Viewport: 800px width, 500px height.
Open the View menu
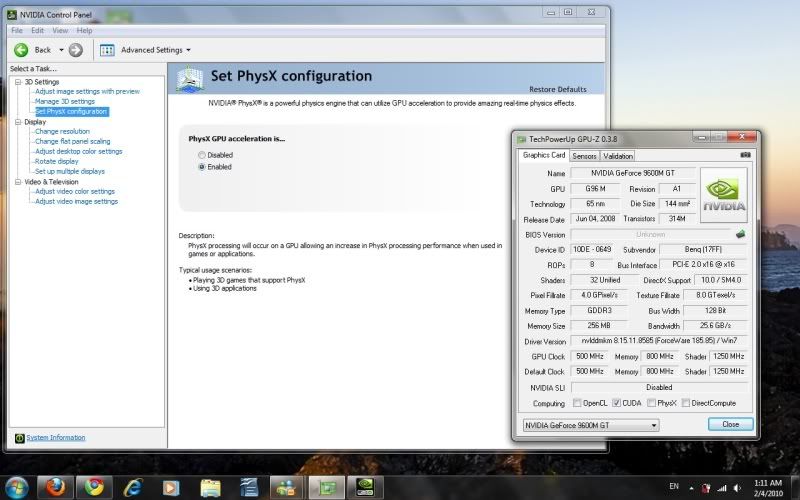[60, 31]
